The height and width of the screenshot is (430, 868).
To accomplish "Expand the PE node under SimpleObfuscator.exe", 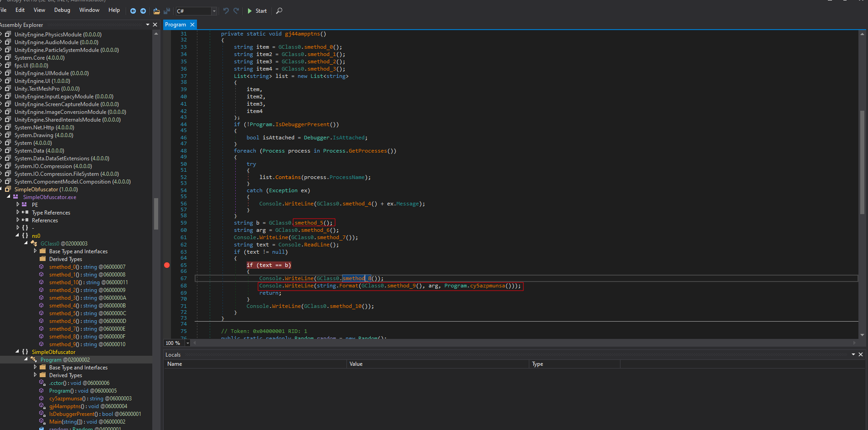I will tap(18, 205).
